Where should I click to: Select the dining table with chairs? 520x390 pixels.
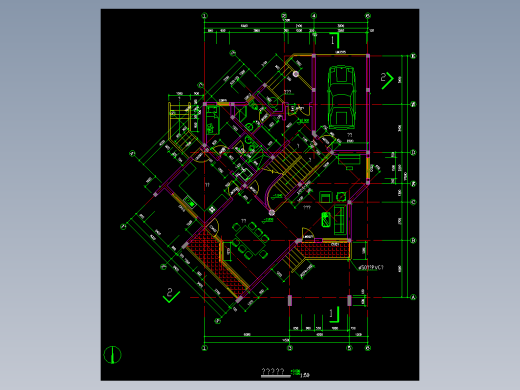pyautogui.click(x=251, y=241)
